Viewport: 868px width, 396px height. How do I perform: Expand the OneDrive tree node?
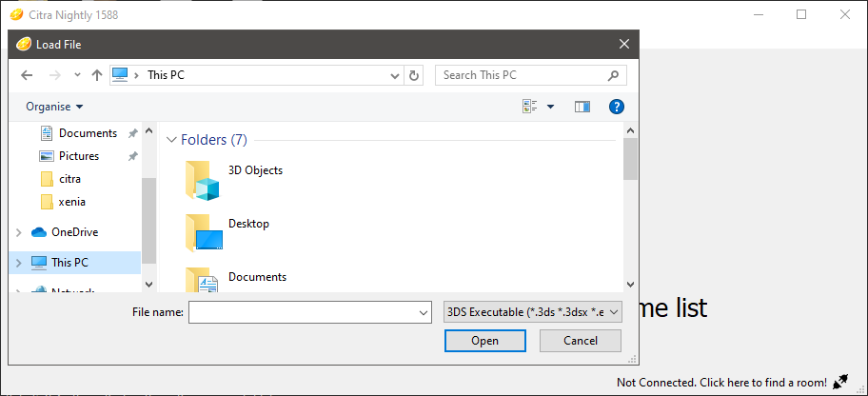click(x=19, y=232)
